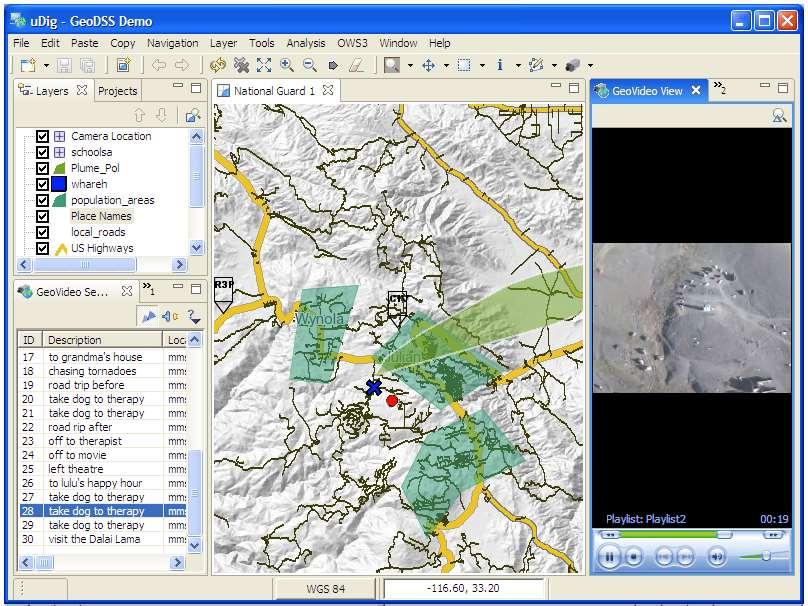Screen dimensions: 808x606
Task: Click the play track icon in GeoVideo Search
Action: pyautogui.click(x=148, y=316)
